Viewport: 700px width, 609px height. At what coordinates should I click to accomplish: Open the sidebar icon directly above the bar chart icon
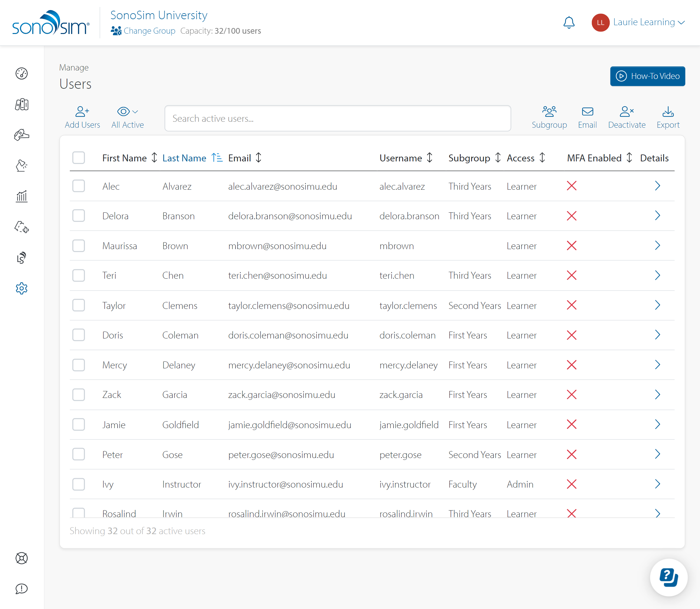[21, 165]
